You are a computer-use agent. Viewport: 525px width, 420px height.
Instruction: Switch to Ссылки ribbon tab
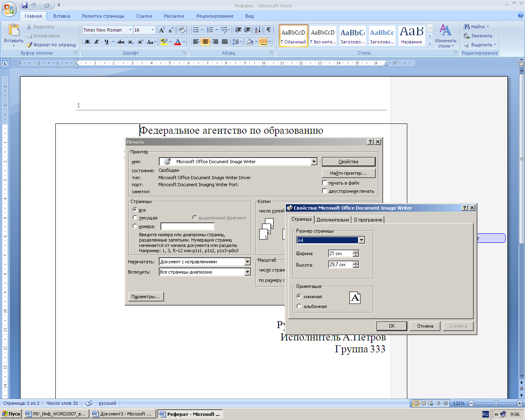144,16
